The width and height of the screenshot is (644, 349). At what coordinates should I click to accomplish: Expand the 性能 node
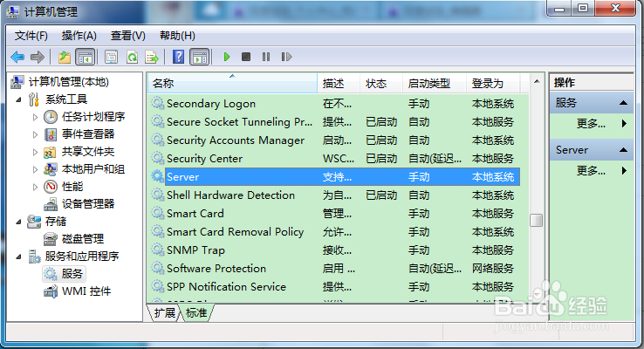35,187
